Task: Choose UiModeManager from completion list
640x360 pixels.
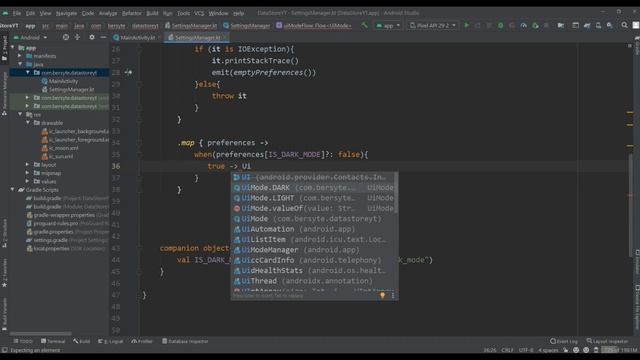Action: pos(313,250)
